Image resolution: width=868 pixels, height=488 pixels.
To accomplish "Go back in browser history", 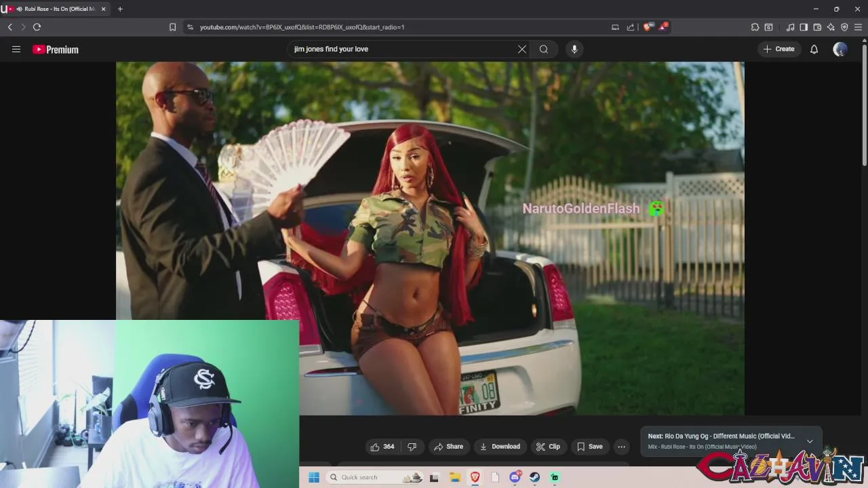I will tap(9, 27).
